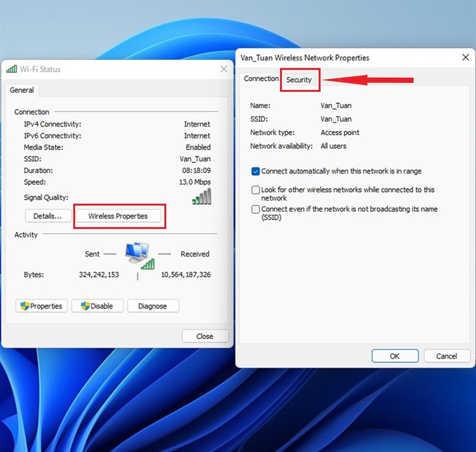Click the sent bytes value 324,242,153

click(99, 275)
